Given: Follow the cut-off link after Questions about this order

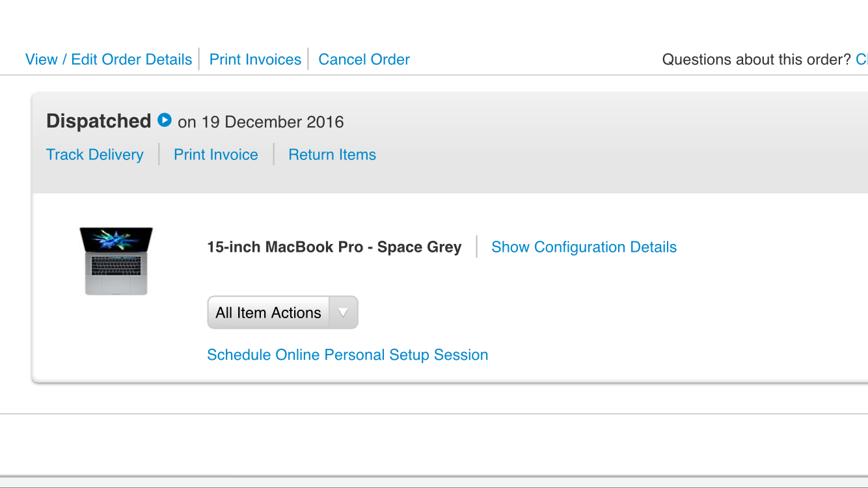Looking at the screenshot, I should (x=861, y=59).
